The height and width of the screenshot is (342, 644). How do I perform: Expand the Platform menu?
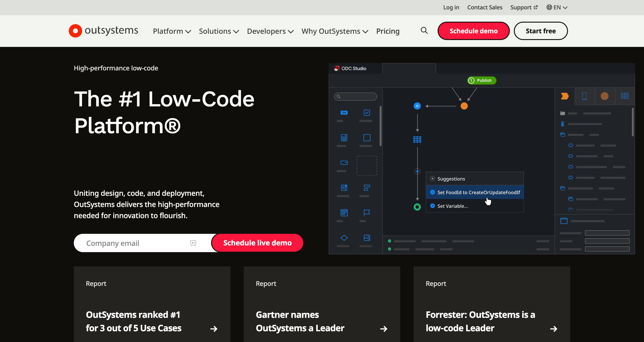(172, 31)
